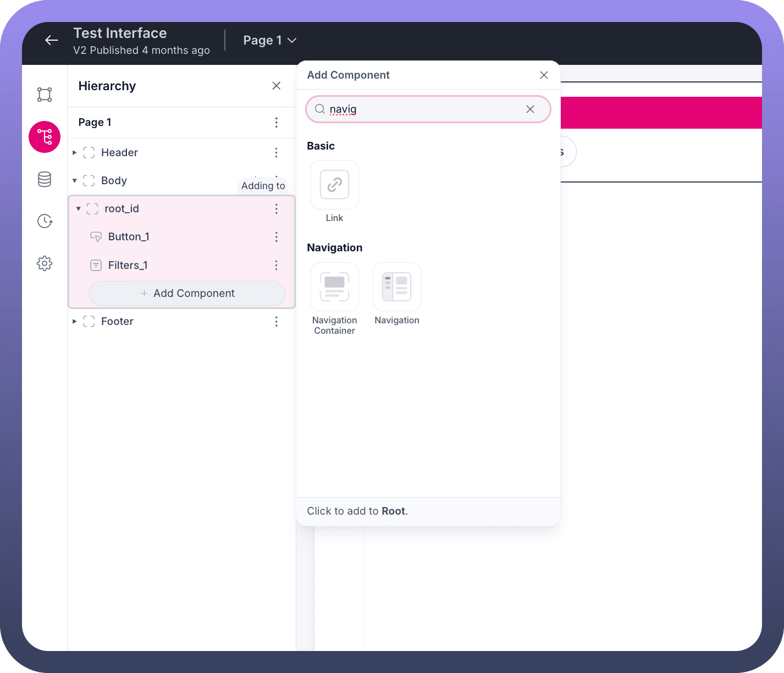Expand the Header tree node
The height and width of the screenshot is (673, 784).
point(75,153)
